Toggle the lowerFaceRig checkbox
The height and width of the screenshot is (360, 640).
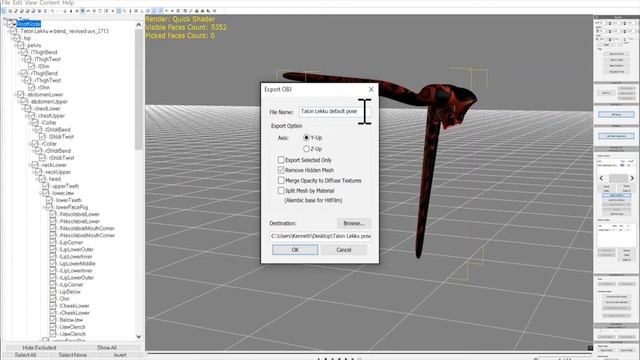(49, 207)
